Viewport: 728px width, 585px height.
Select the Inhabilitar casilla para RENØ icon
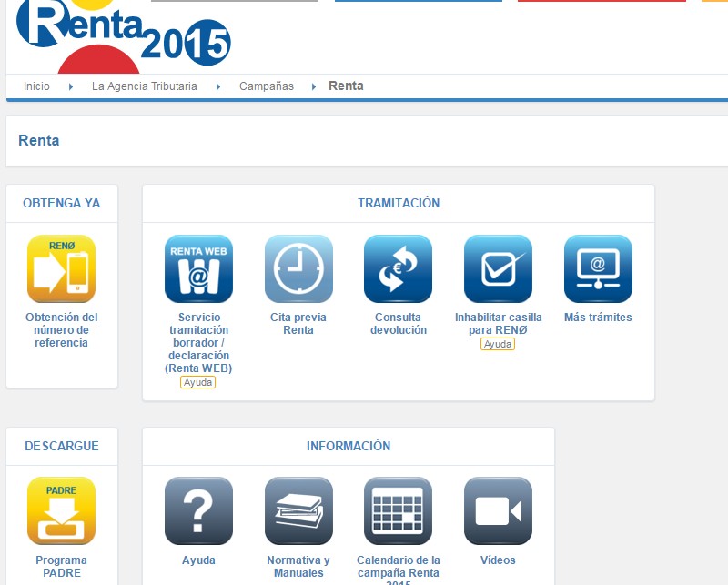click(498, 268)
